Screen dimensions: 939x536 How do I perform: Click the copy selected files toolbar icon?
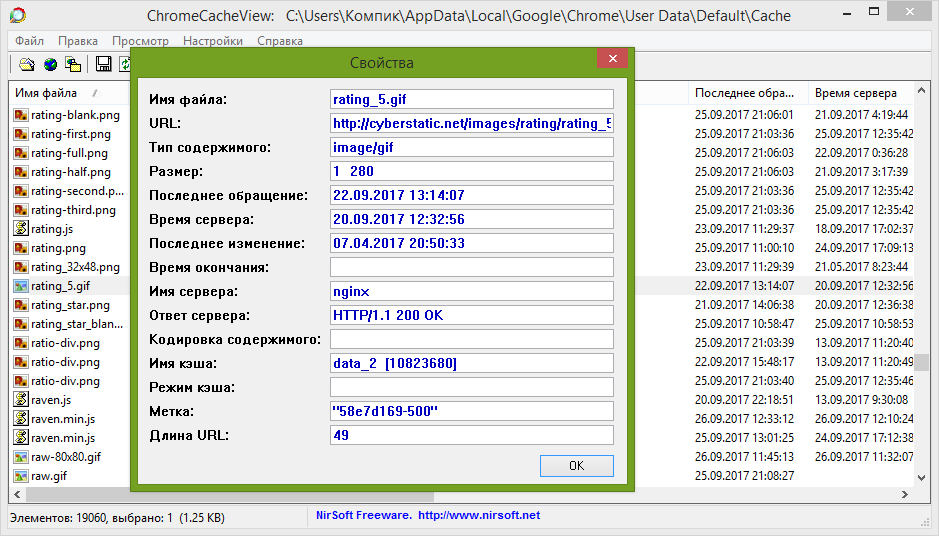coord(73,65)
